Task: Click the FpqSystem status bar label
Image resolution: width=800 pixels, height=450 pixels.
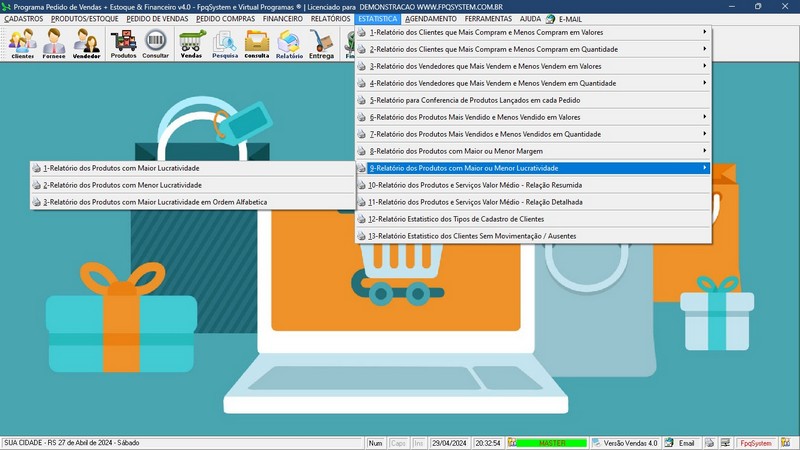Action: coord(756,443)
